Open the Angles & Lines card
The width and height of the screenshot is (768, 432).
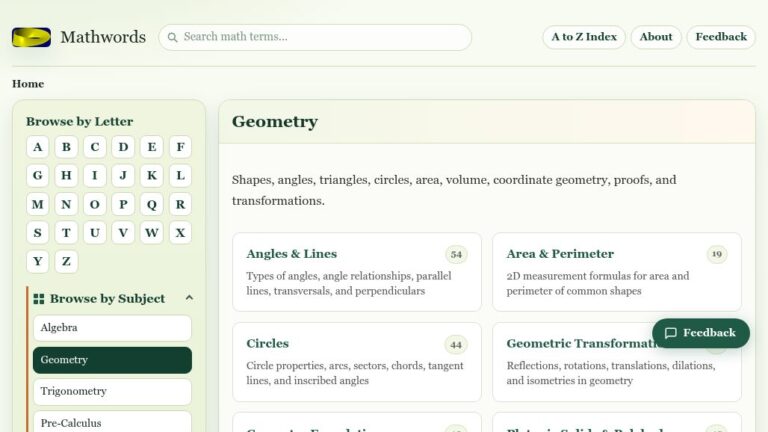click(357, 272)
